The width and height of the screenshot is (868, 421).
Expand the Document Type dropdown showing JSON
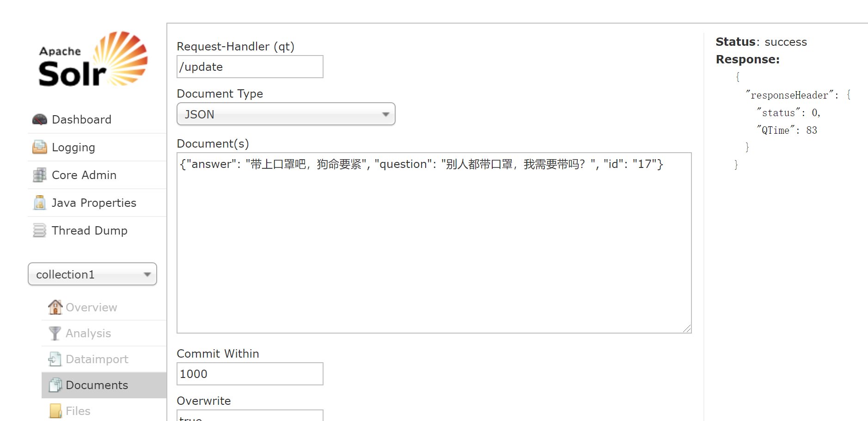point(286,114)
